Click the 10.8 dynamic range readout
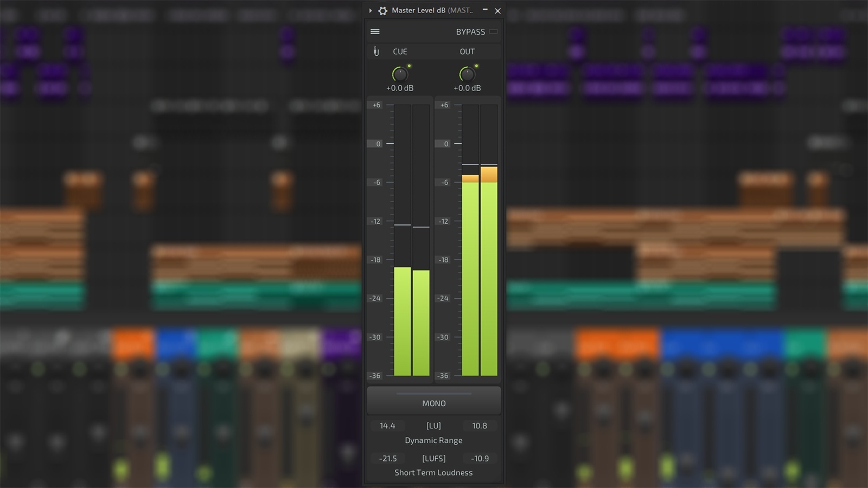This screenshot has width=868, height=488. [x=480, y=426]
